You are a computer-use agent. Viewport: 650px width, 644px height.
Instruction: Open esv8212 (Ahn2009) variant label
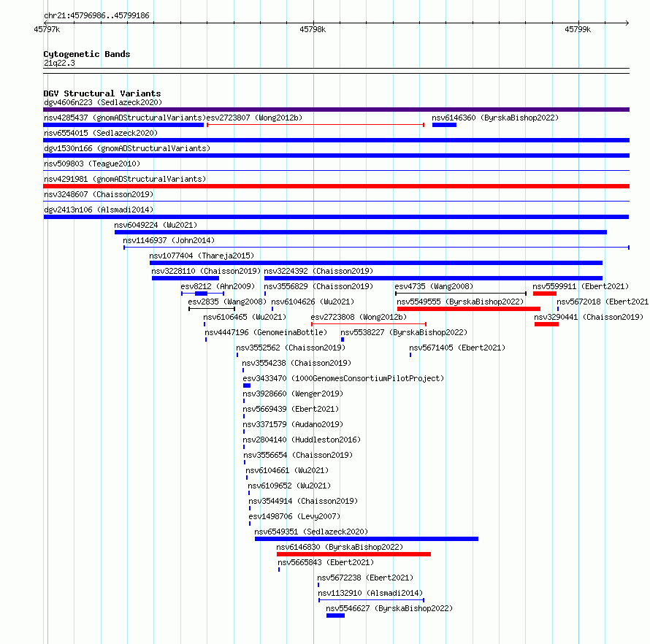pyautogui.click(x=218, y=286)
